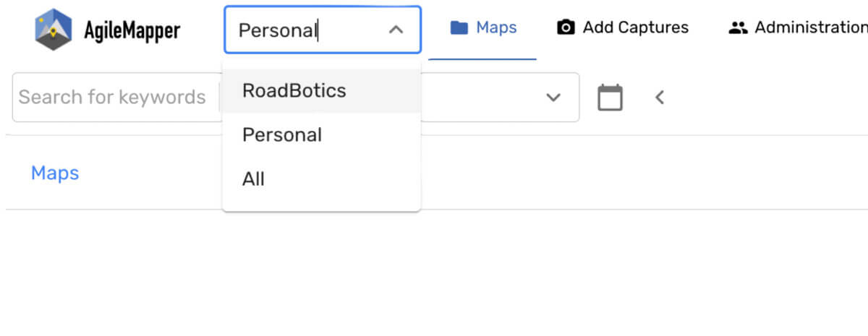Image resolution: width=868 pixels, height=336 pixels.
Task: Open the calendar date picker icon
Action: [x=610, y=97]
